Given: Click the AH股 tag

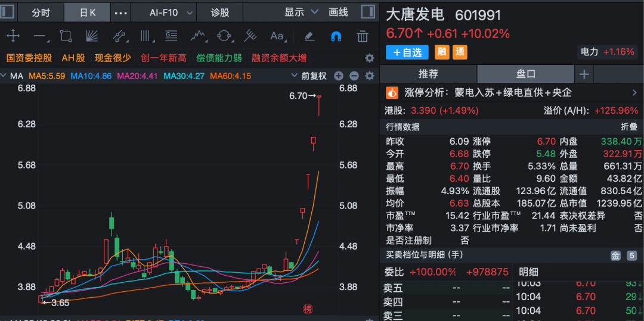Looking at the screenshot, I should (73, 58).
